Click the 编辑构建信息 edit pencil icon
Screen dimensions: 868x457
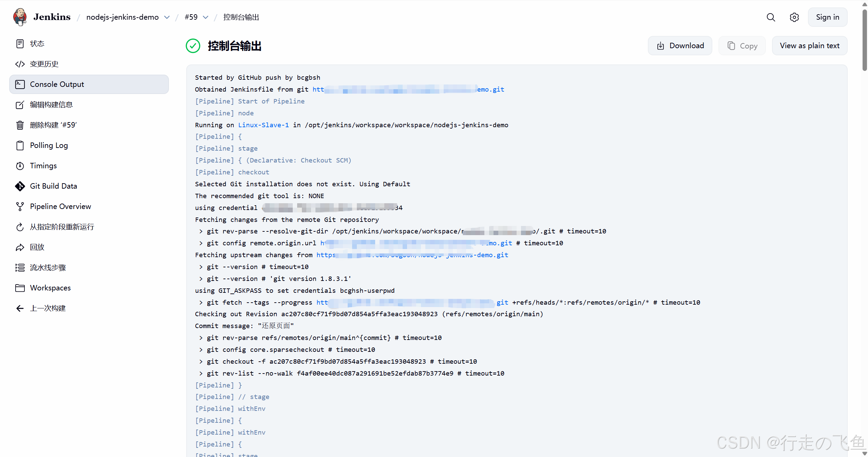20,105
